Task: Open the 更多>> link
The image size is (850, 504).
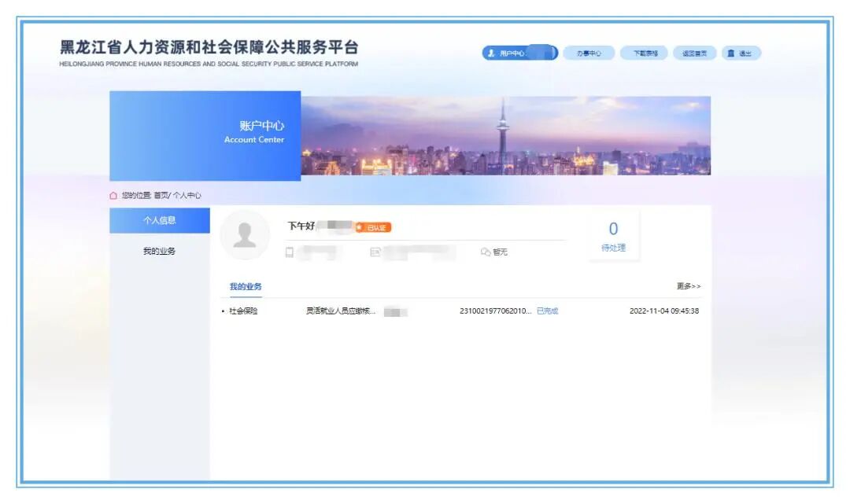Action: pos(689,286)
